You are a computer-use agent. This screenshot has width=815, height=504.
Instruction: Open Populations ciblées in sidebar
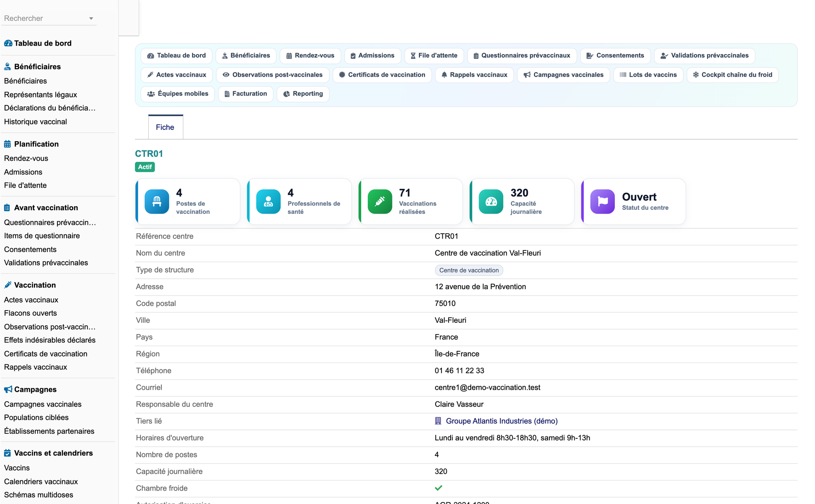click(36, 417)
